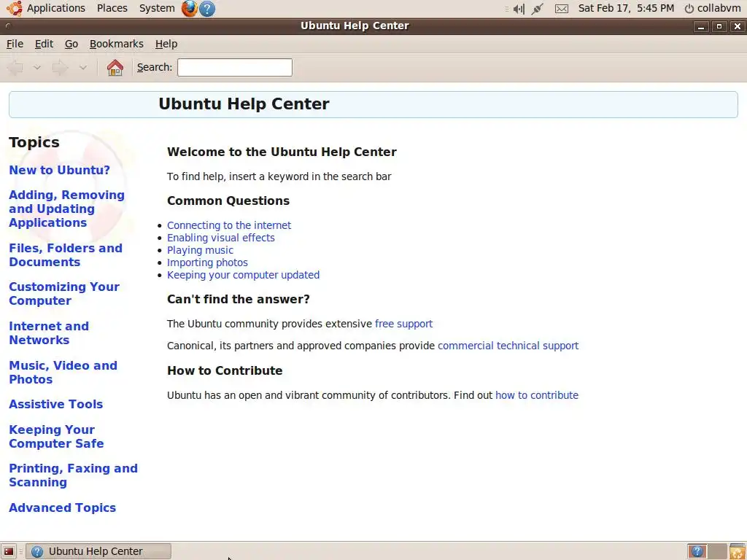
Task: Follow Connecting to the internet link
Action: 228,225
